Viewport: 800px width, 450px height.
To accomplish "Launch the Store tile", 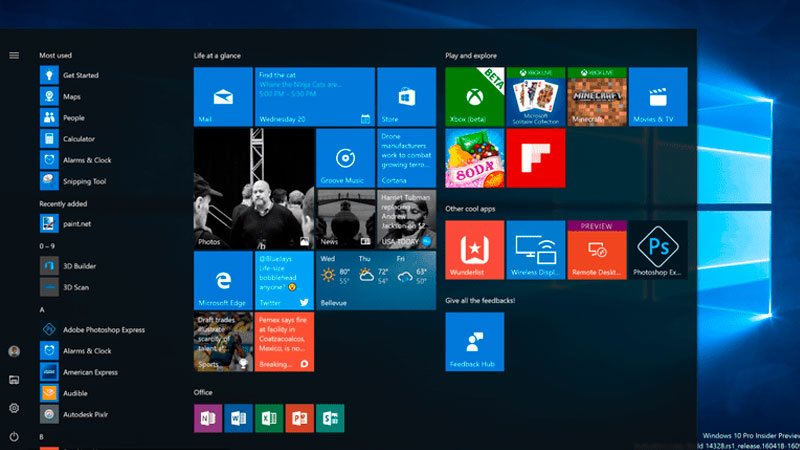I will (406, 97).
